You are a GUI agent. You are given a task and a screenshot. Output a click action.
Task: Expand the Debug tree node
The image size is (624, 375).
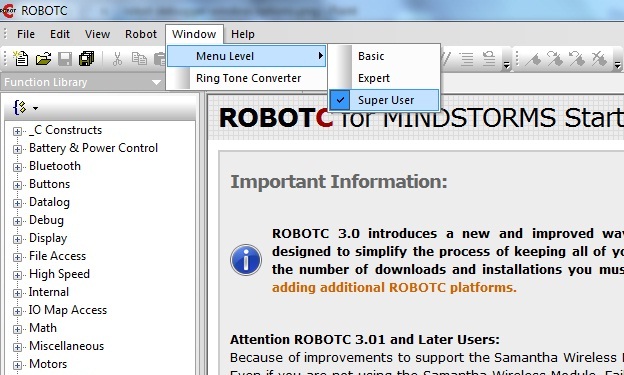pyautogui.click(x=17, y=221)
